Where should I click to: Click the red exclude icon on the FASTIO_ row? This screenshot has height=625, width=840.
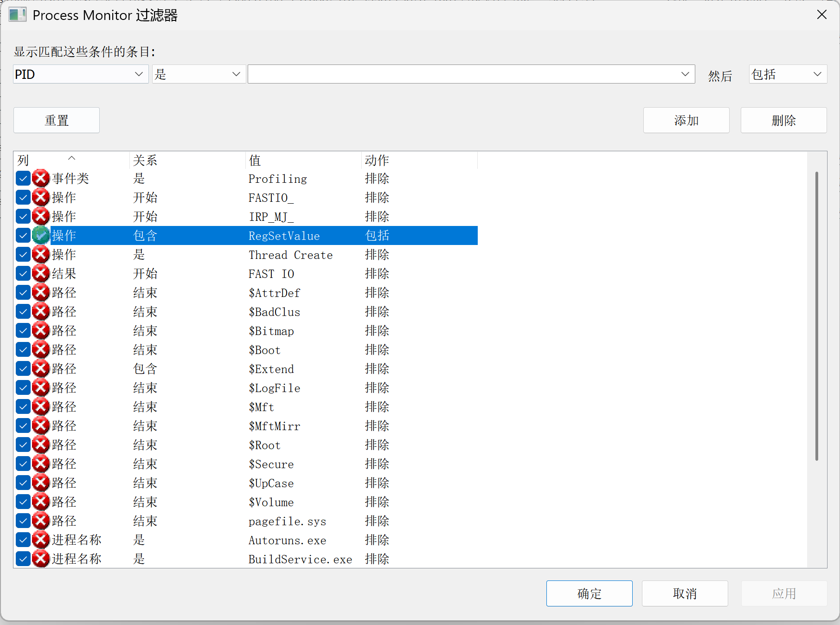pos(41,197)
